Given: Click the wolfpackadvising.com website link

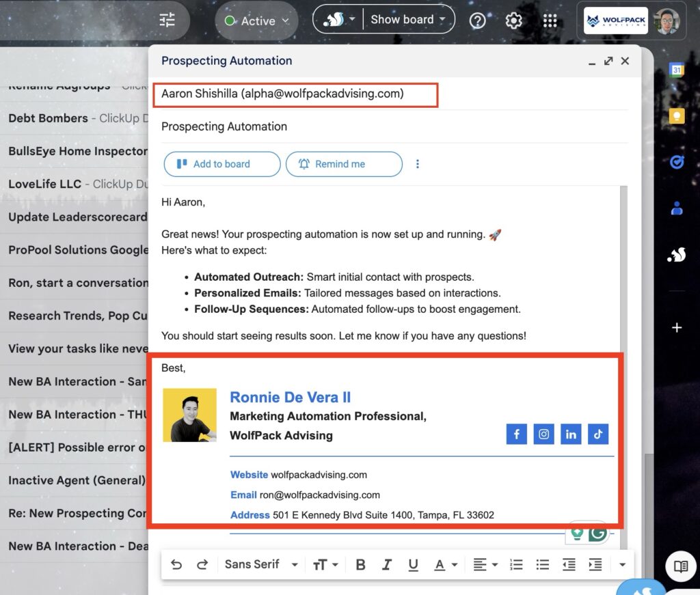Looking at the screenshot, I should click(x=319, y=475).
